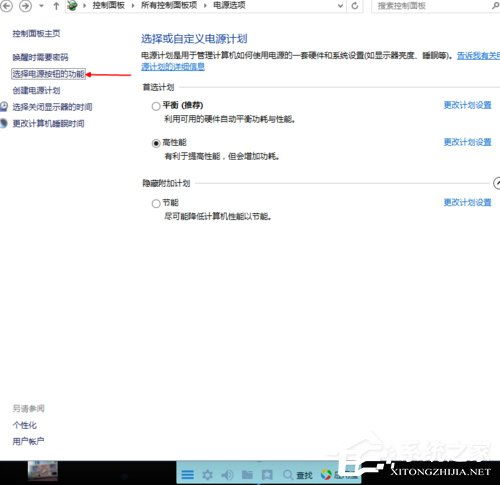Click the 首选计划 section label

pyautogui.click(x=158, y=87)
